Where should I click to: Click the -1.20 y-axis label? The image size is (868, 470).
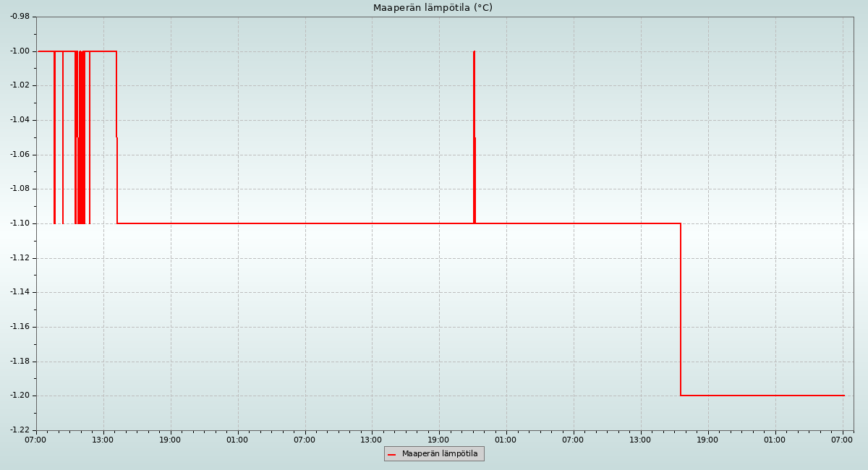(20, 396)
